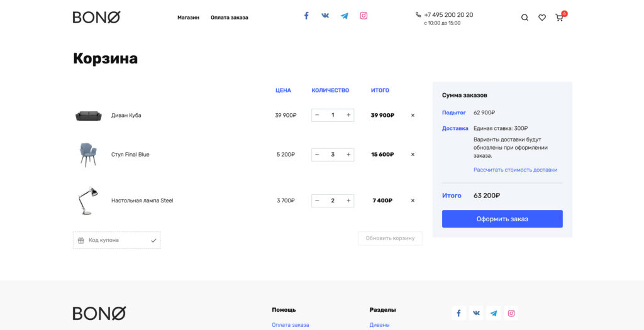The height and width of the screenshot is (330, 644).
Task: Open the VK icon in the footer
Action: pyautogui.click(x=476, y=313)
